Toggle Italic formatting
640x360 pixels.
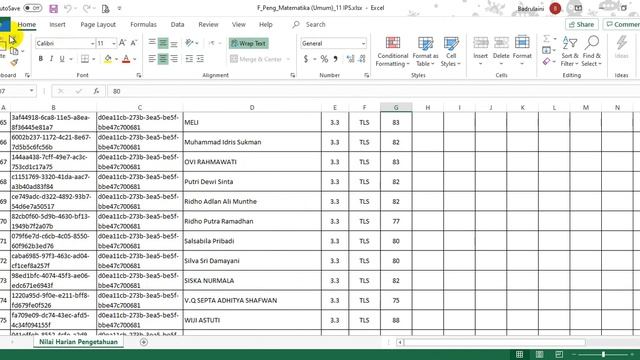point(51,59)
